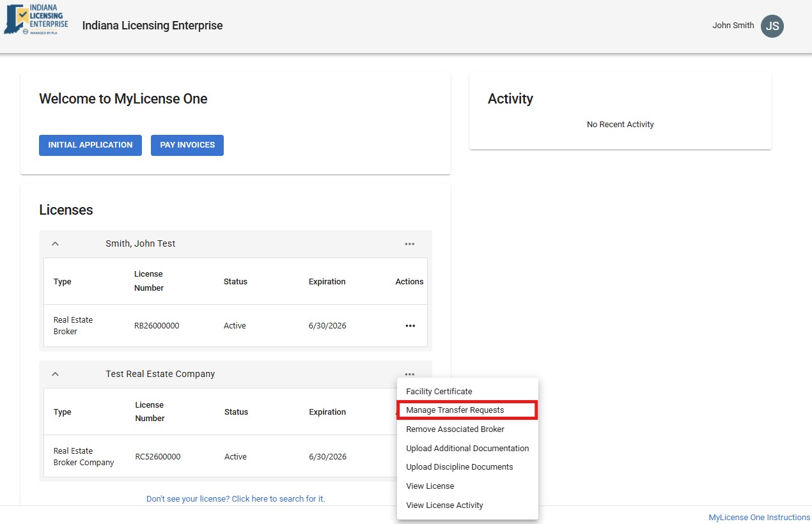The height and width of the screenshot is (524, 812).
Task: Select Manage Transfer Requests from the menu
Action: (455, 410)
